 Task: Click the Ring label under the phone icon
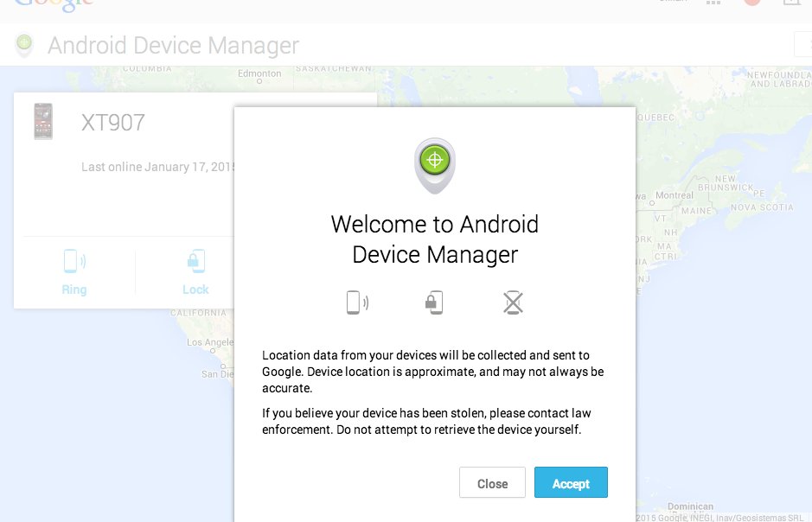point(74,290)
